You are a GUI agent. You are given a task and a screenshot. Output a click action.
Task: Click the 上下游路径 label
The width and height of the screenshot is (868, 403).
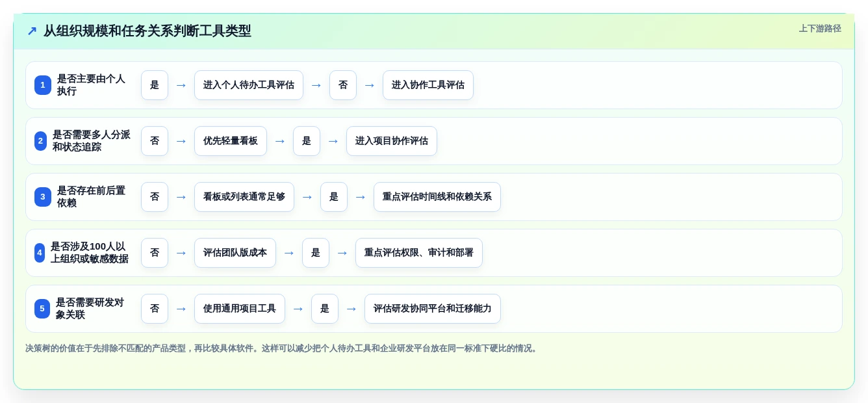click(x=820, y=29)
